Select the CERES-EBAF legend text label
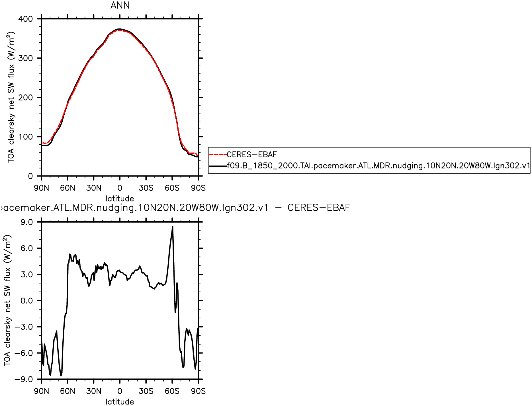 252,154
